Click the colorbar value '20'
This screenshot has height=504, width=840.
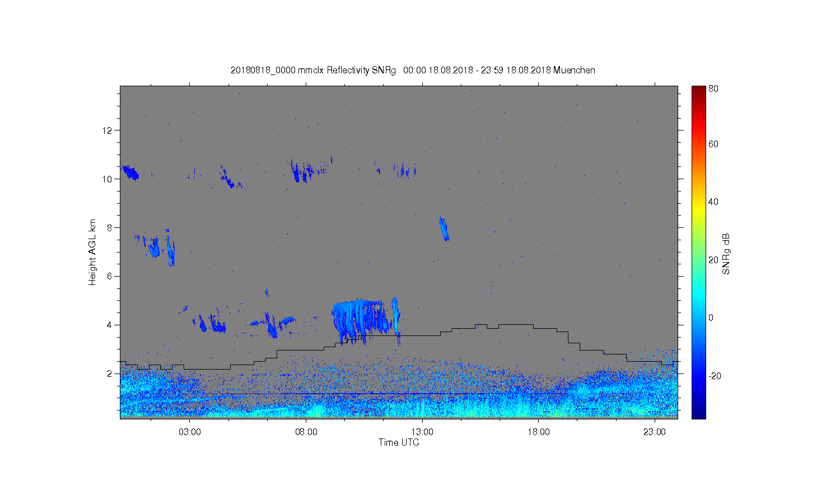coord(713,260)
